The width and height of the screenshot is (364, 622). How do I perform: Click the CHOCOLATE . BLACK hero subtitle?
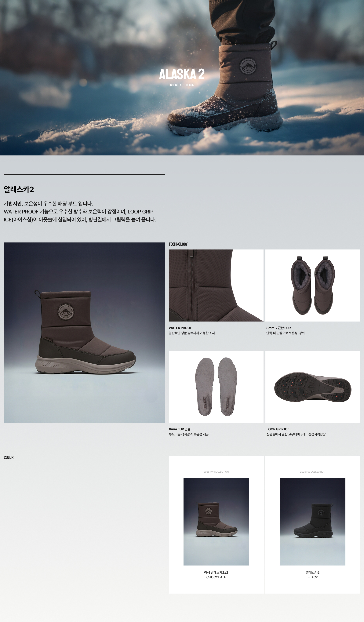point(182,85)
